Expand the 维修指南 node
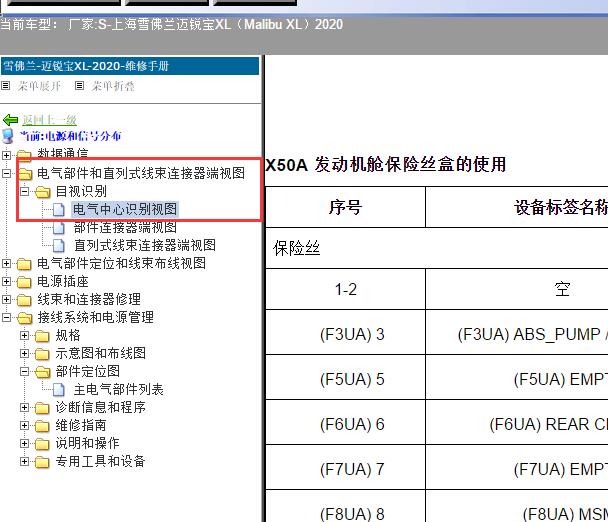608x522 pixels. [24, 425]
